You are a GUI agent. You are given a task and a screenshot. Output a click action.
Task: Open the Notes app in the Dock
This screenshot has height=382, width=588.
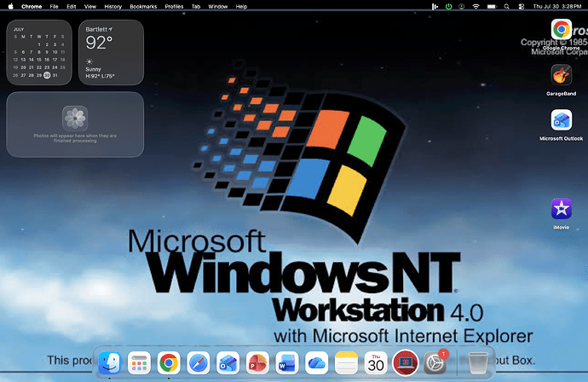click(346, 363)
